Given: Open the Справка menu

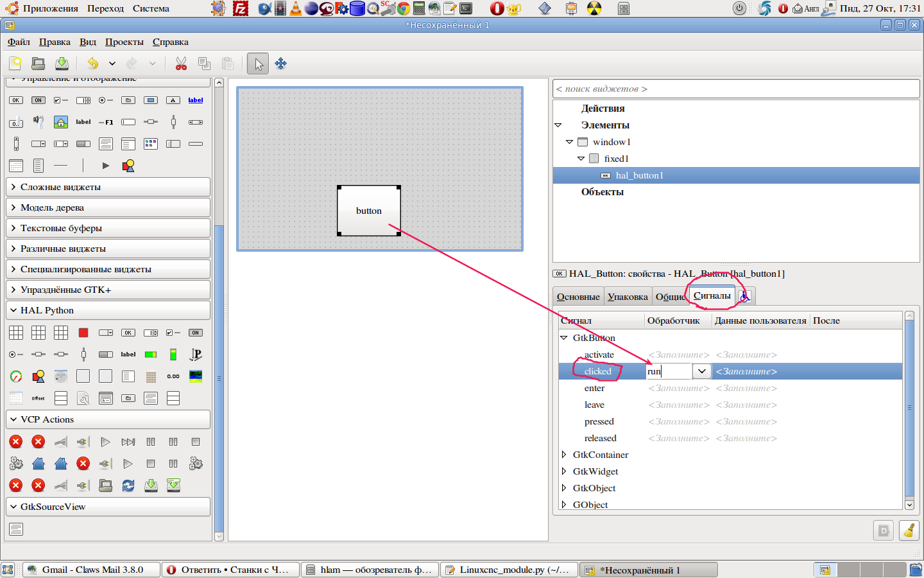Looking at the screenshot, I should (x=171, y=42).
